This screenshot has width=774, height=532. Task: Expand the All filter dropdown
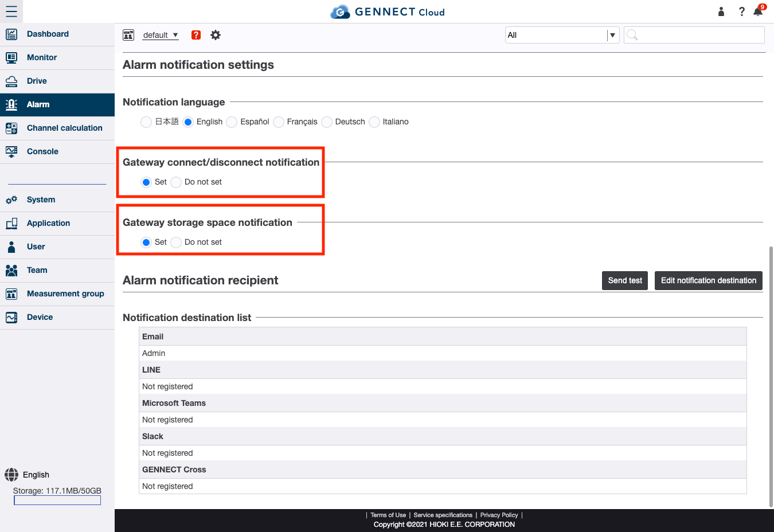(x=612, y=34)
